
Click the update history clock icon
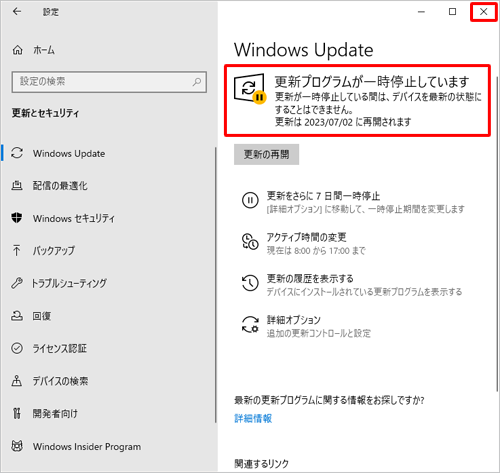pos(250,283)
